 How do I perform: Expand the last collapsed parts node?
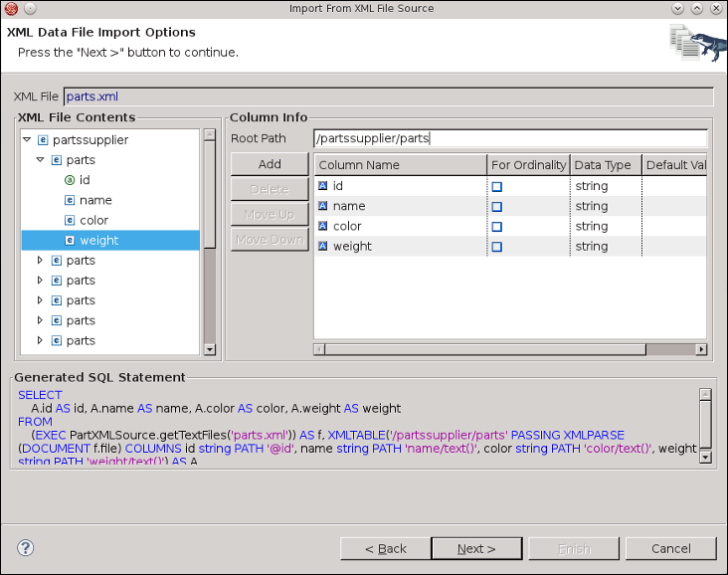[x=41, y=340]
